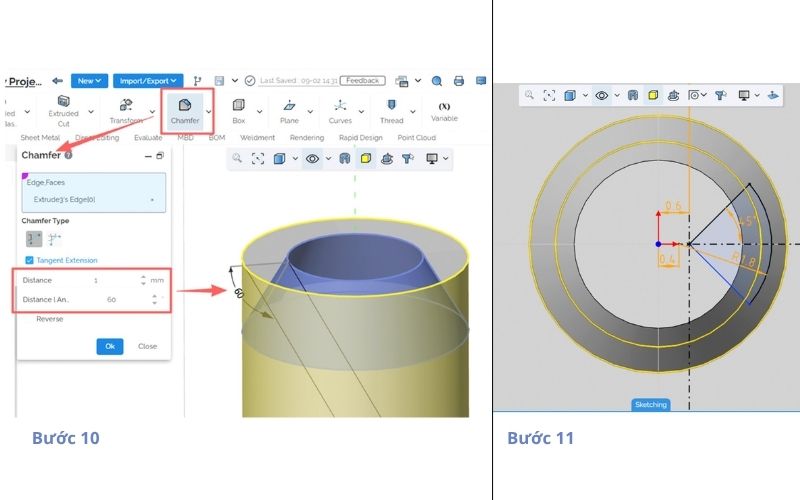The image size is (800, 500).
Task: Uncheck the Tangent Extension checkbox
Action: click(x=29, y=260)
